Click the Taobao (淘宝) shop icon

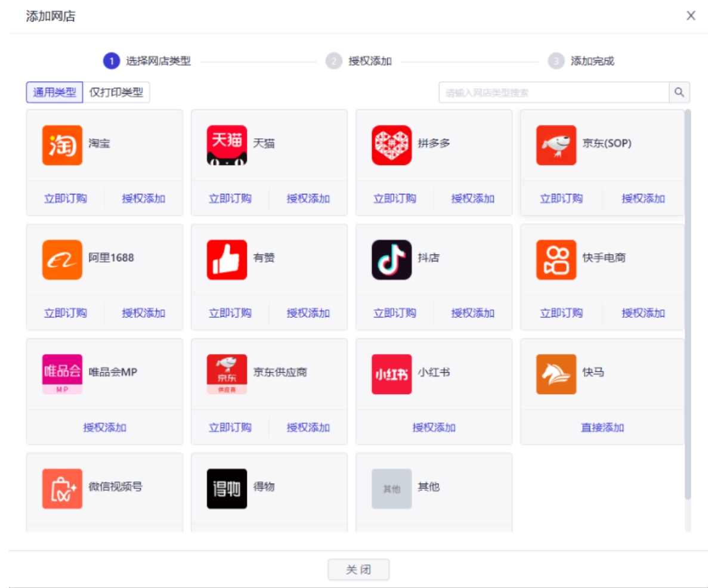(x=62, y=145)
